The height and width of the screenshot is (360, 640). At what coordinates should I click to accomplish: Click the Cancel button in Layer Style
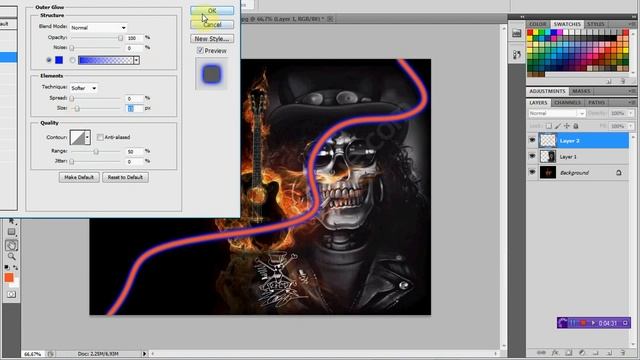(212, 24)
